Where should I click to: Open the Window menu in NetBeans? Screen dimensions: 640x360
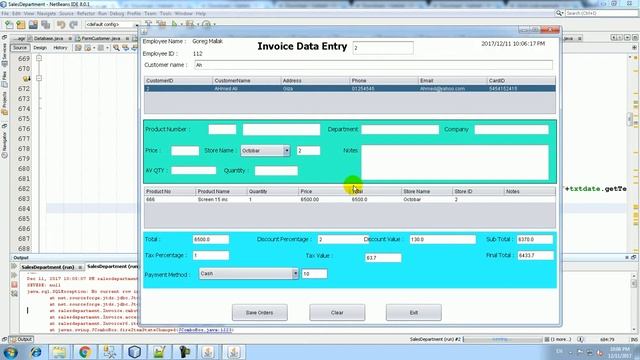(184, 13)
